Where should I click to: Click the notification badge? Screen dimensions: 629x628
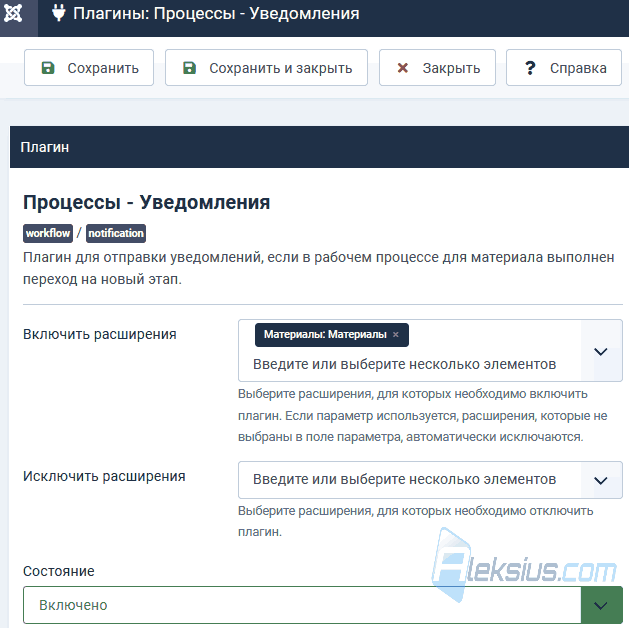click(x=116, y=233)
